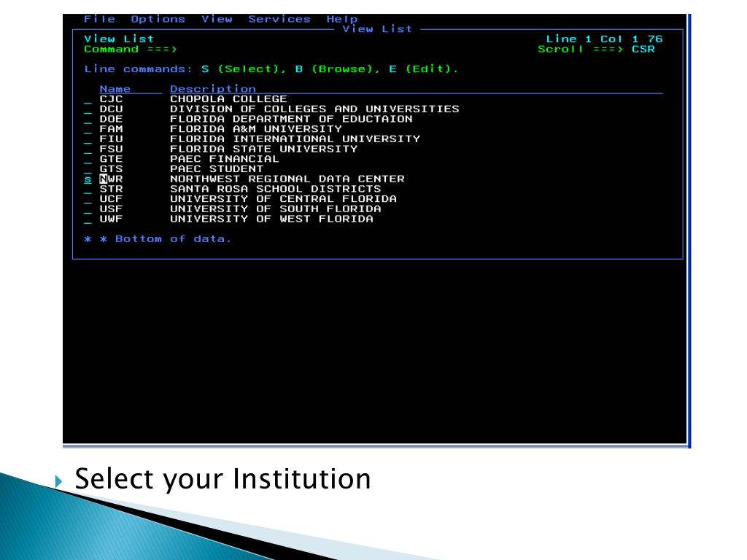Viewport: 747px width, 560px height.
Task: Click UNIVERSITY OF CENTRAL FLORIDA description
Action: coord(284,199)
